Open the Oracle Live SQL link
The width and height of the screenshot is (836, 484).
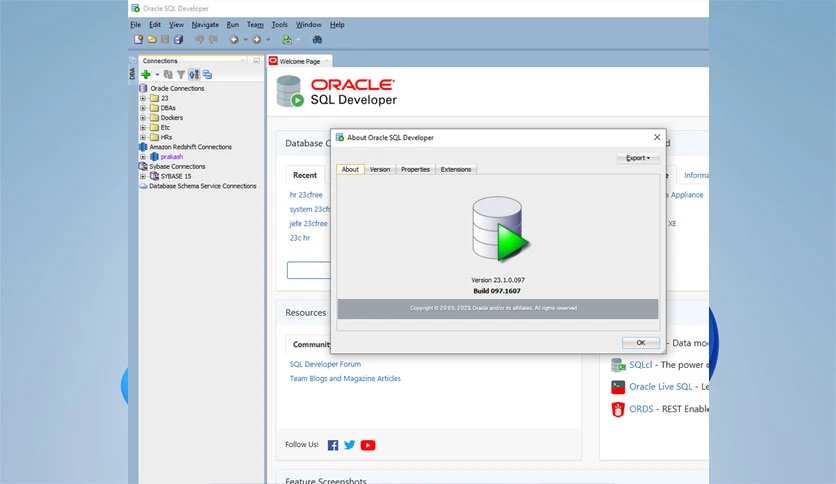[x=661, y=387]
